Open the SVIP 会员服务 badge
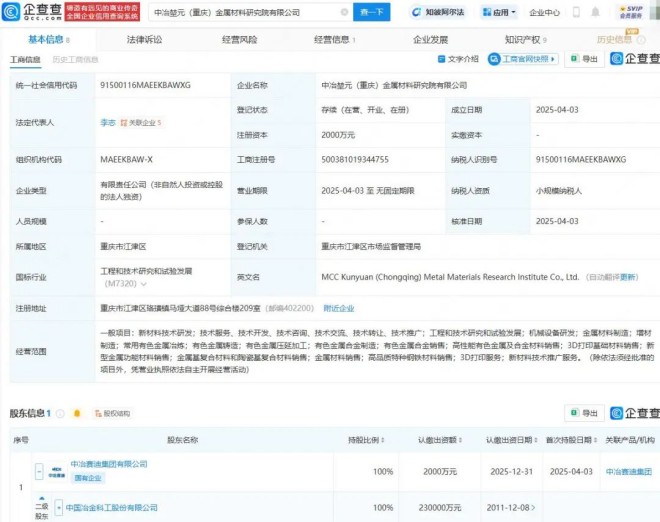 [630, 12]
